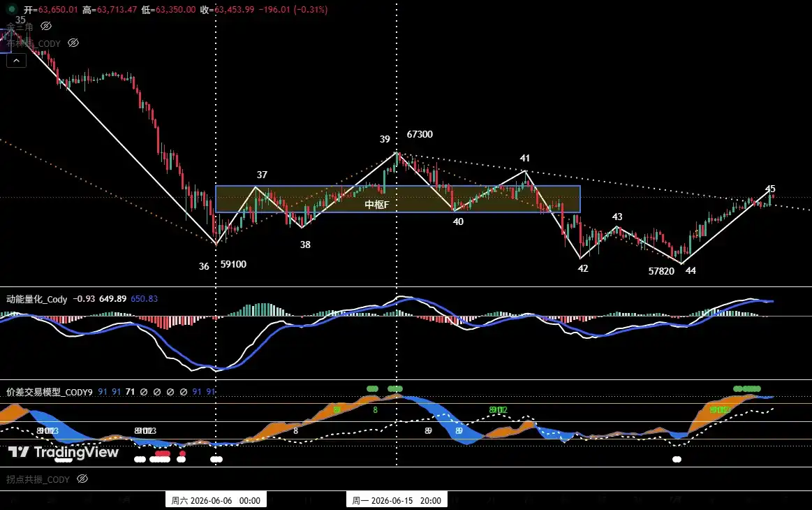Click the date label 周六 2026-06-06 00:00
The image size is (812, 510).
point(216,500)
